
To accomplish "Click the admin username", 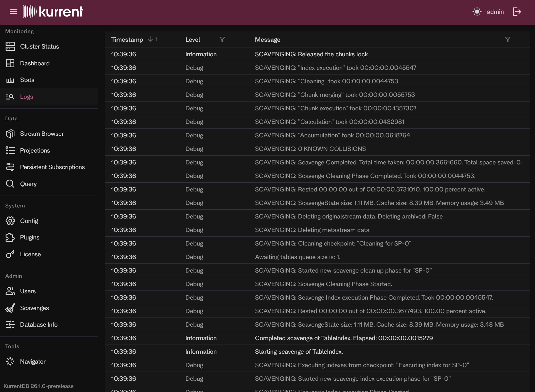I will tap(495, 12).
